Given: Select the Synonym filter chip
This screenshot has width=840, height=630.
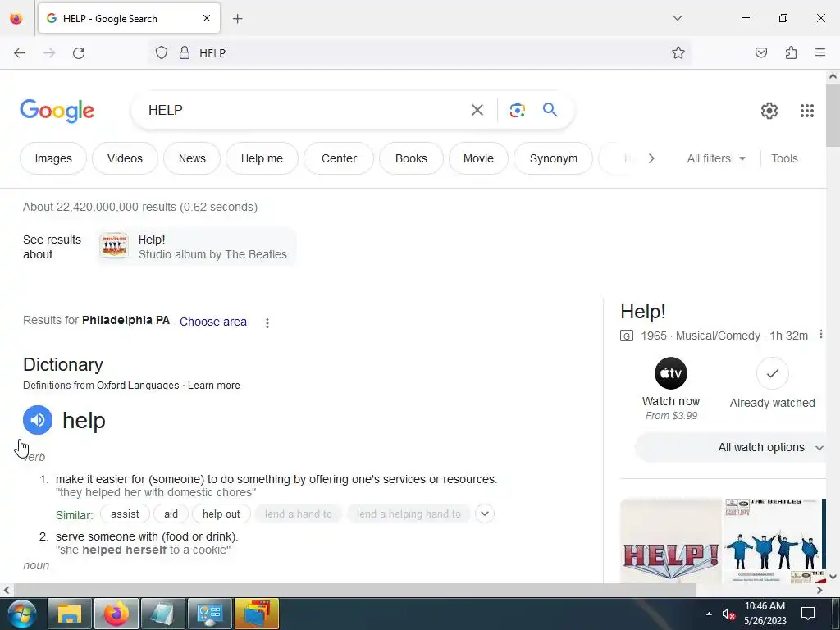Looking at the screenshot, I should click(554, 158).
